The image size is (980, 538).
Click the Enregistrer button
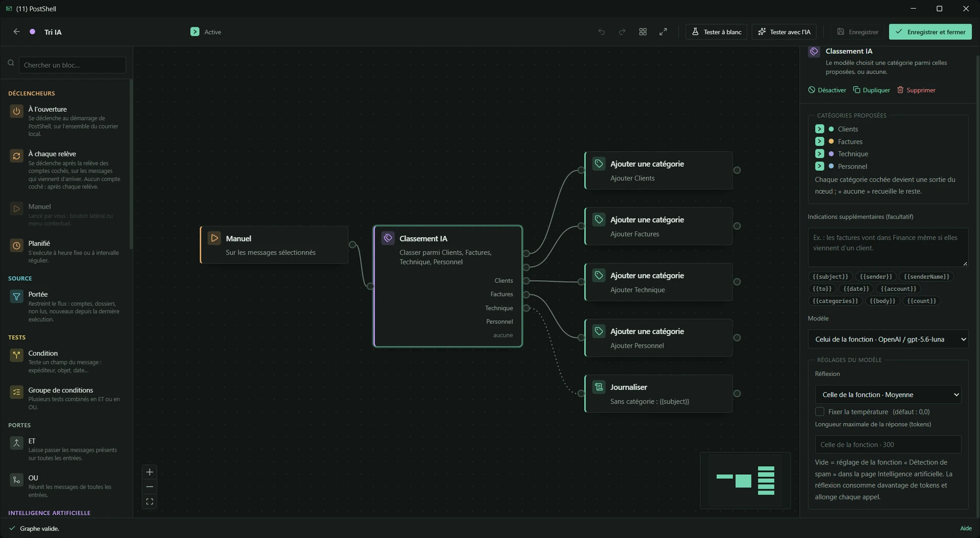point(858,32)
